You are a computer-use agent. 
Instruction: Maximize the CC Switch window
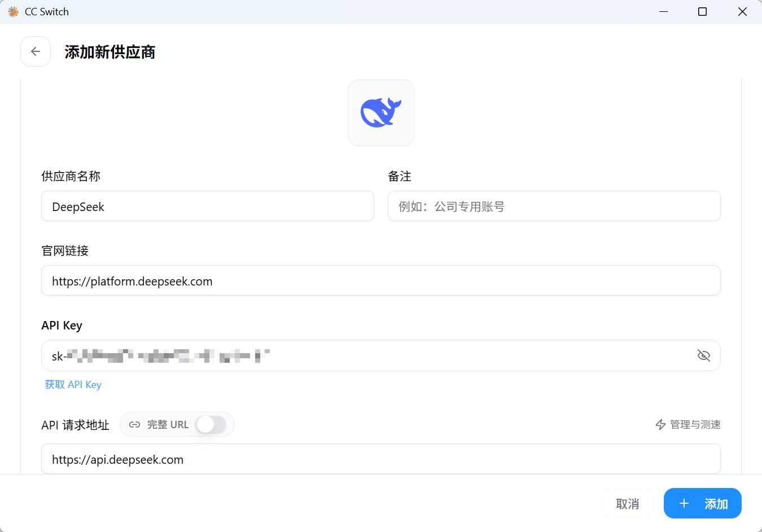point(702,12)
